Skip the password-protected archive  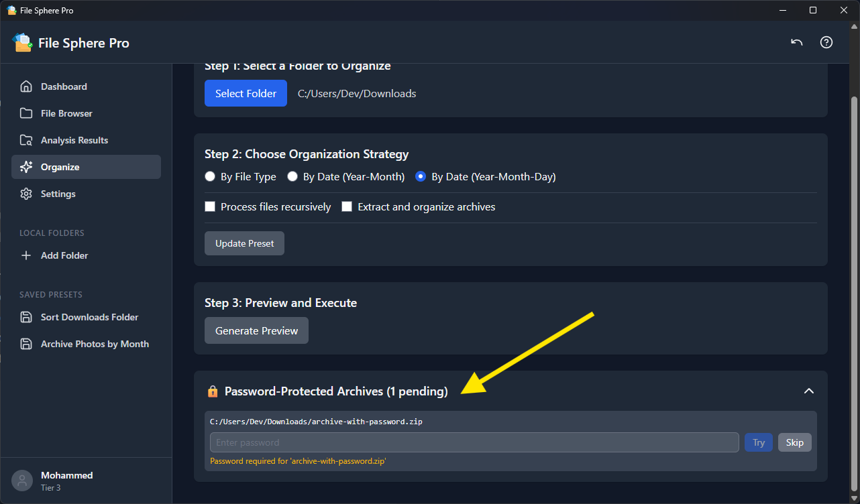coord(795,442)
